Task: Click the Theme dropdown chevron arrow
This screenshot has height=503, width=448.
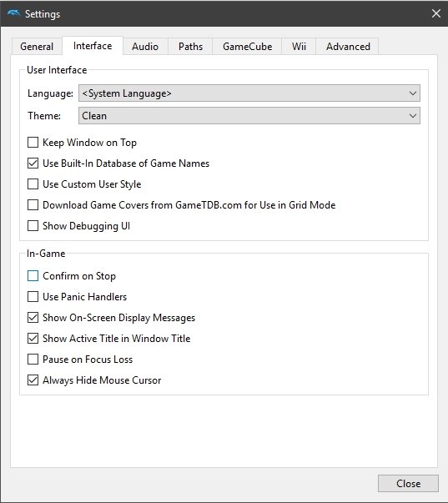Action: 413,115
